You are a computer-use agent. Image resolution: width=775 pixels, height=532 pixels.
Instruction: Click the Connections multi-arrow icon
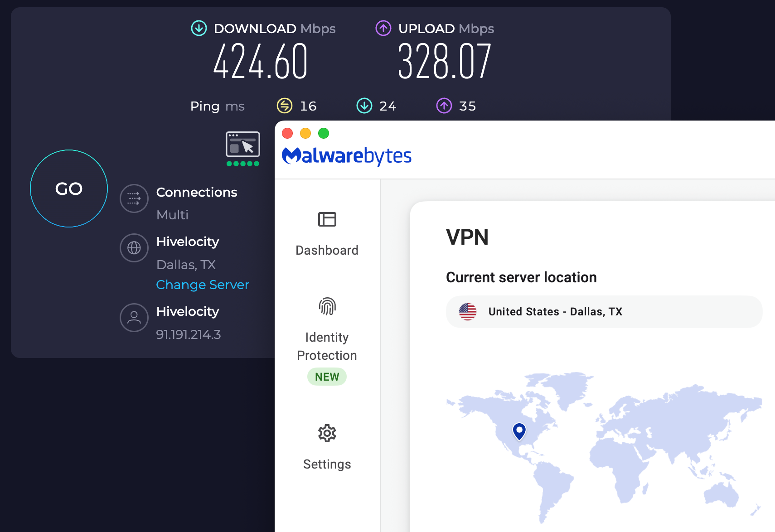pyautogui.click(x=134, y=198)
